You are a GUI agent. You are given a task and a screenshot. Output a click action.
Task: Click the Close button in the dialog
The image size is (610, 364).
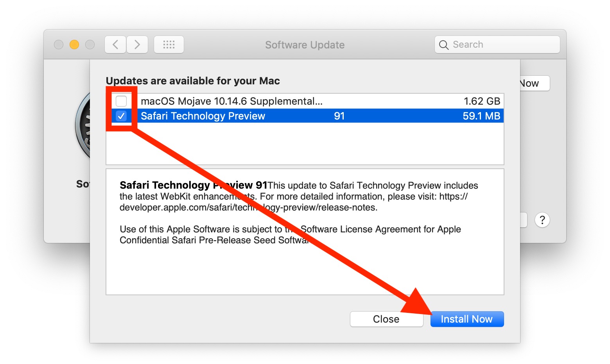coord(386,319)
